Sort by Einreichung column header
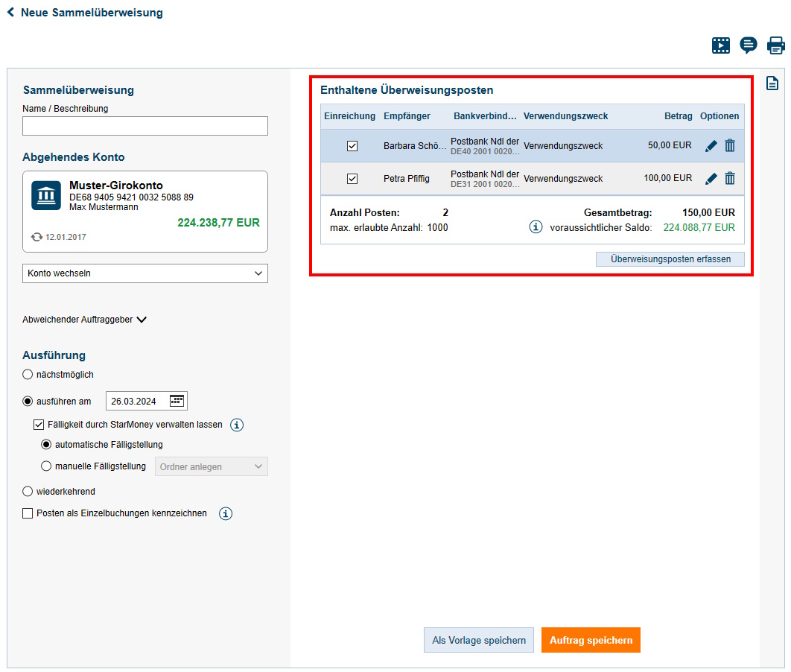The height and width of the screenshot is (672, 791). point(349,116)
